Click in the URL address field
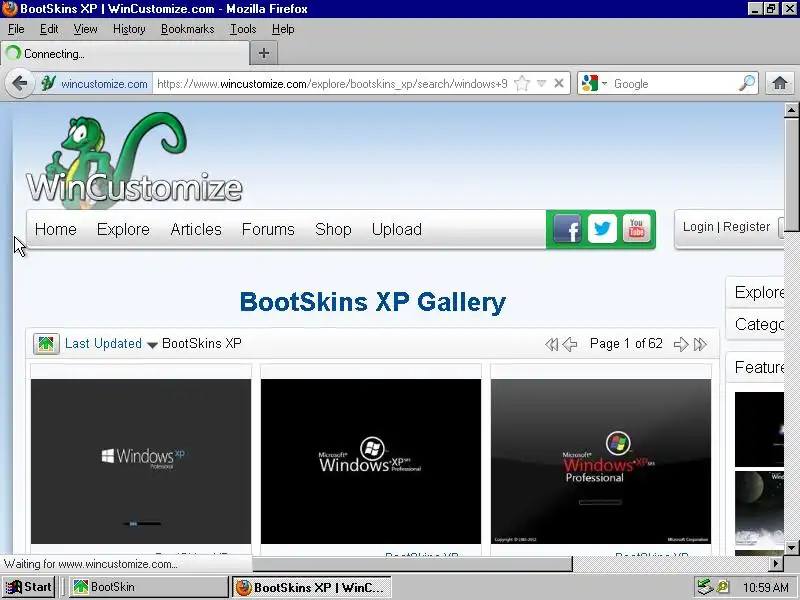Image resolution: width=800 pixels, height=600 pixels. coord(332,83)
